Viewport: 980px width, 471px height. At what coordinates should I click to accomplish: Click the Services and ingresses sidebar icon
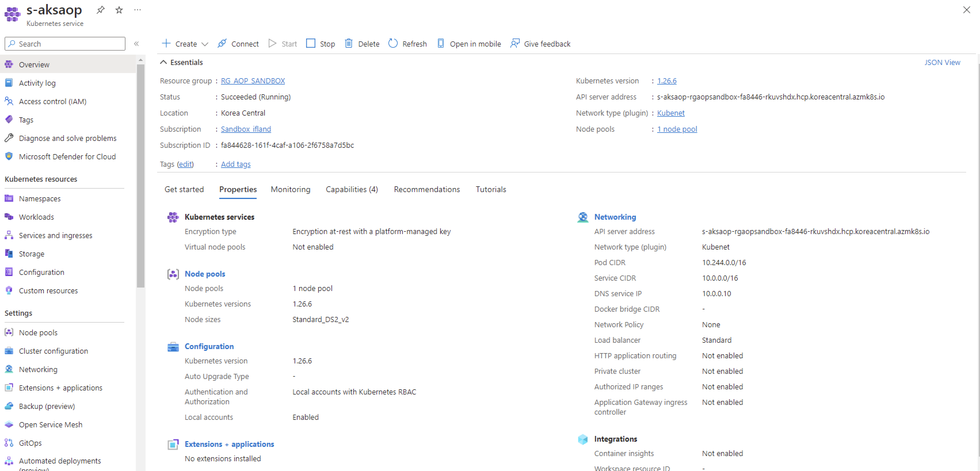point(9,235)
